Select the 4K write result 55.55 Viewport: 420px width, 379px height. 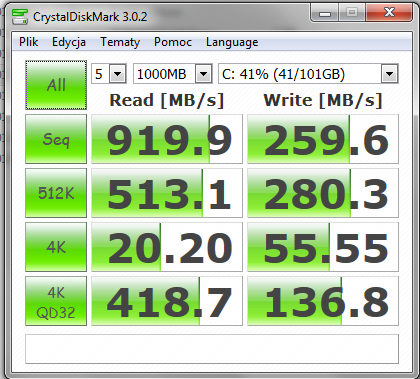323,247
